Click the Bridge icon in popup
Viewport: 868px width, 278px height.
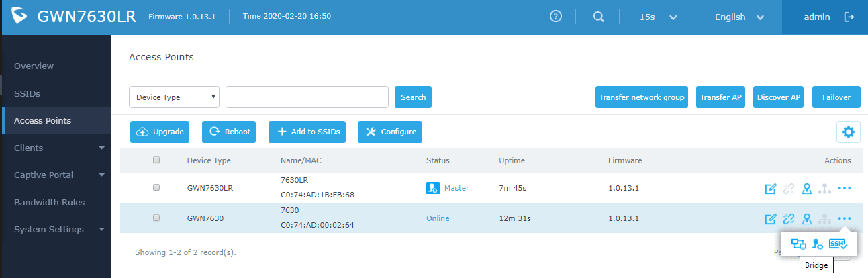tap(799, 244)
